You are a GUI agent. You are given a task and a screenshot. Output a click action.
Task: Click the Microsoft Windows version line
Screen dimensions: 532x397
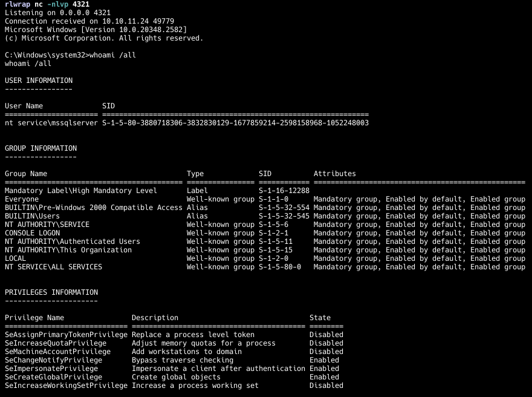tap(96, 30)
